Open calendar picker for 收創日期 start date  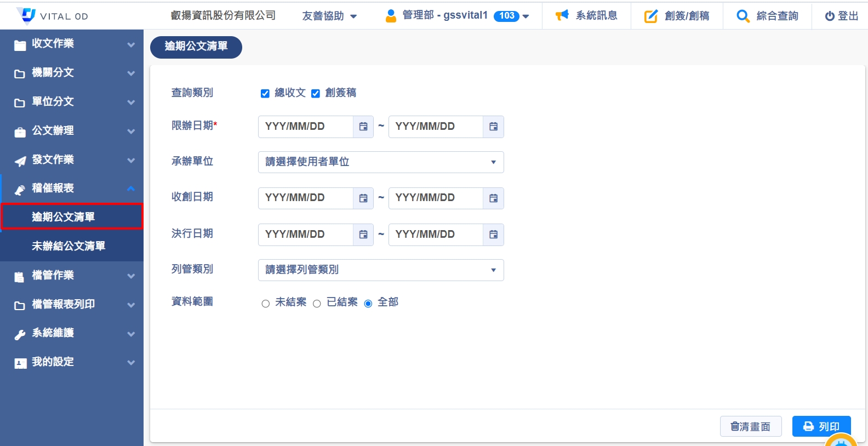click(x=363, y=198)
